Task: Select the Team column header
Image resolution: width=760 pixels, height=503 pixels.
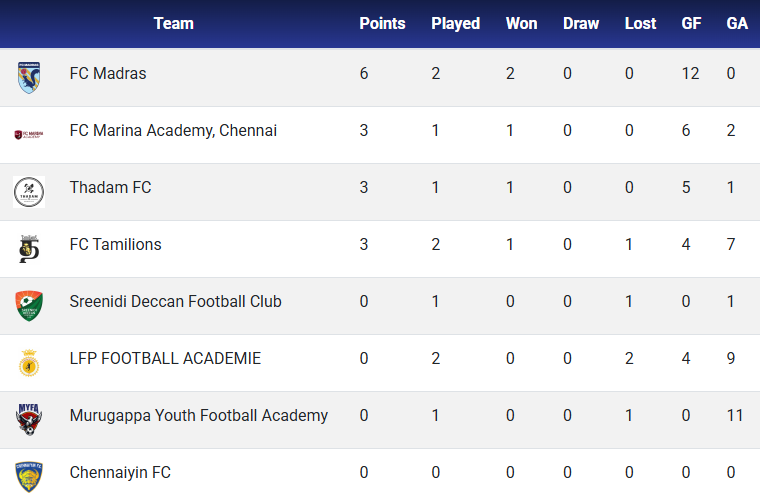Action: click(173, 23)
